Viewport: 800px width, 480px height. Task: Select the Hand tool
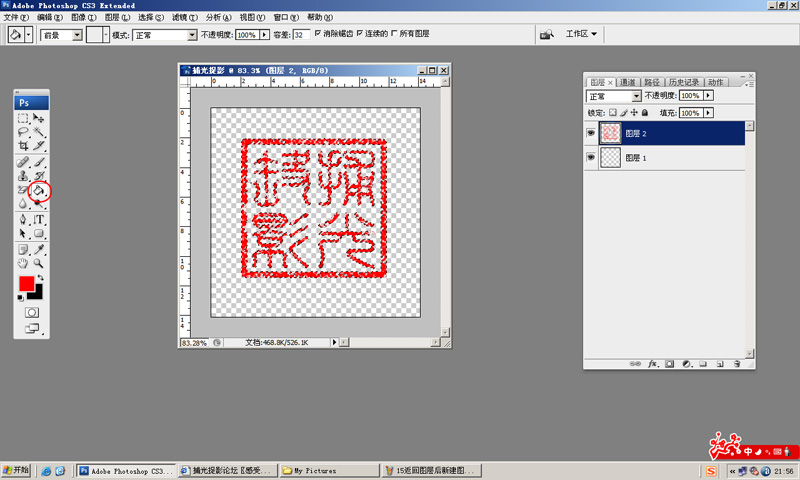point(23,263)
